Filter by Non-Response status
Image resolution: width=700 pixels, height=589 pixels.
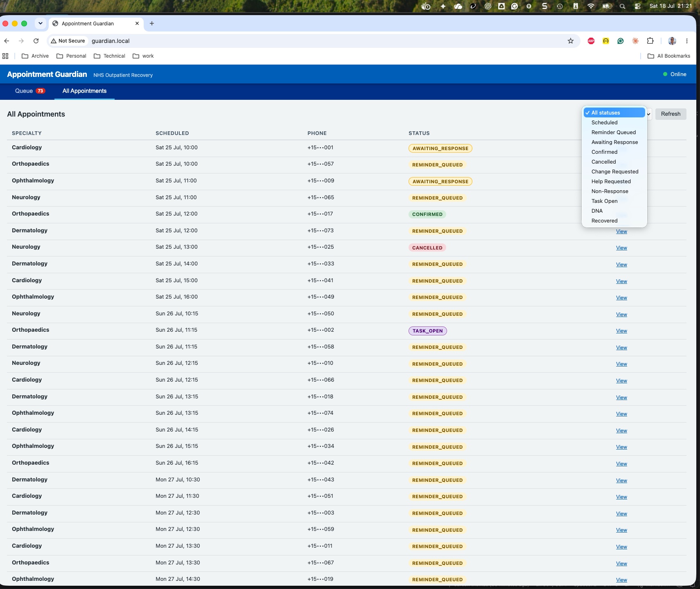pos(614,191)
